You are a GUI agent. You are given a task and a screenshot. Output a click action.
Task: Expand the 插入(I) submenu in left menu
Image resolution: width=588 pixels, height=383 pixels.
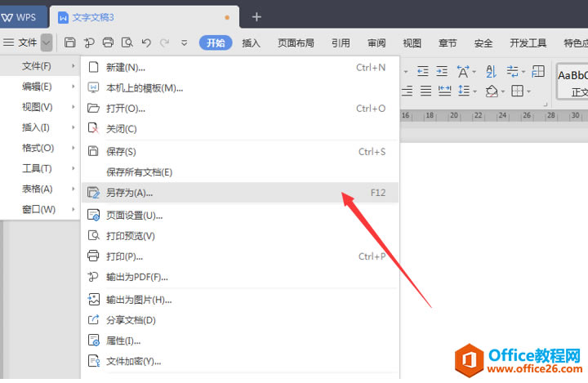pos(40,127)
